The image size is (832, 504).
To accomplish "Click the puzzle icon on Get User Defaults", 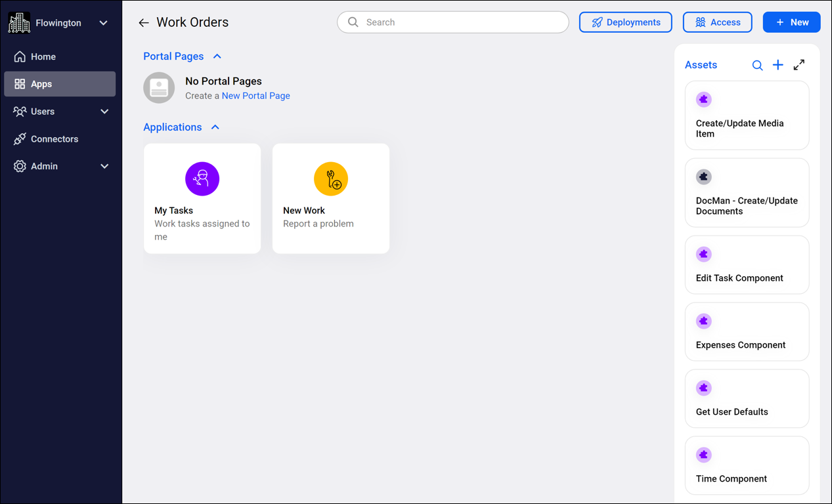I will [704, 388].
